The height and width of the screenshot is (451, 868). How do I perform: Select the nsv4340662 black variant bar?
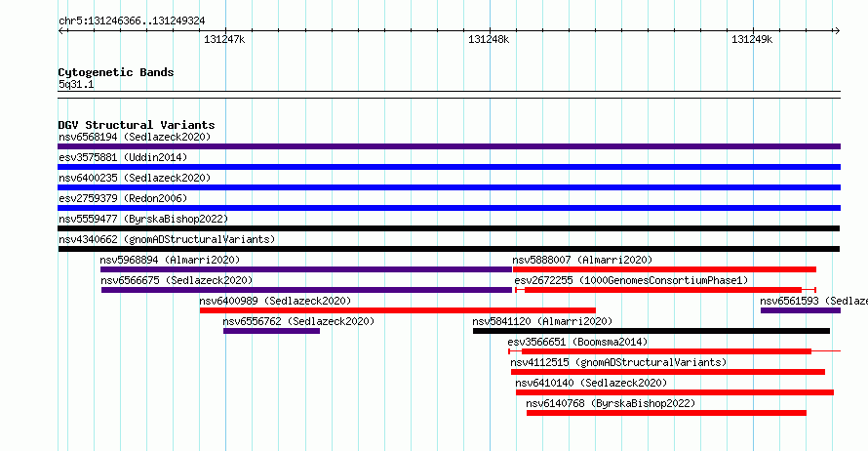449,249
